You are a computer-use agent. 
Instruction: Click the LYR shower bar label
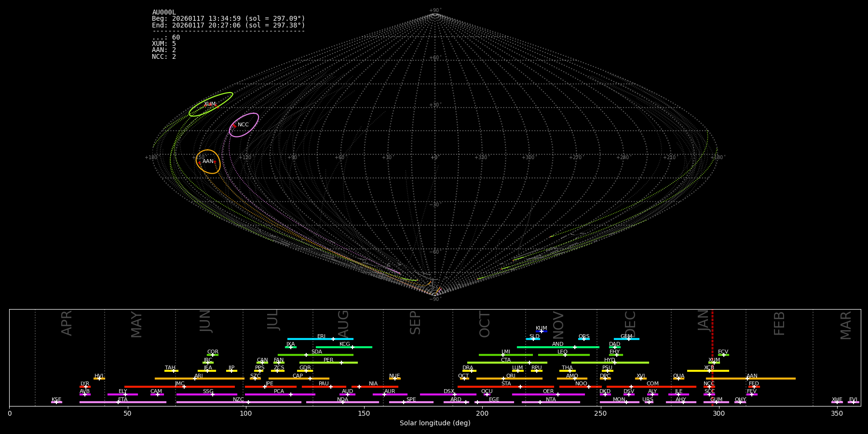tap(85, 384)
